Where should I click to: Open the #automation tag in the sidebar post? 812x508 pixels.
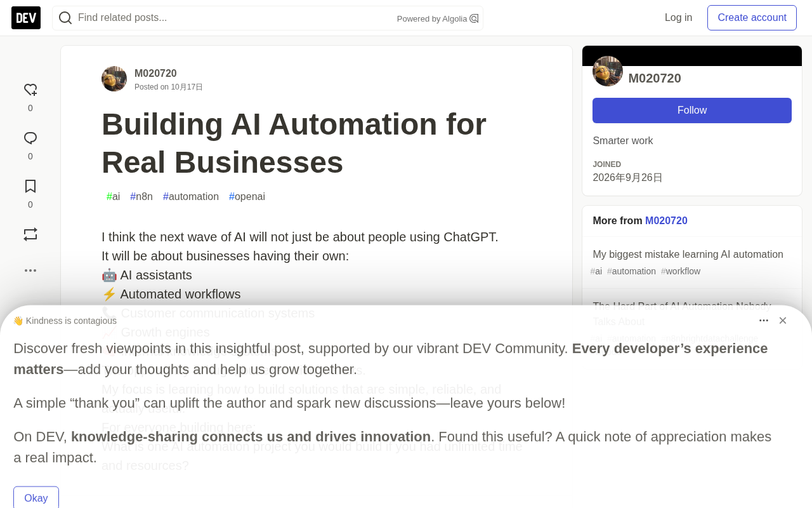pos(632,271)
